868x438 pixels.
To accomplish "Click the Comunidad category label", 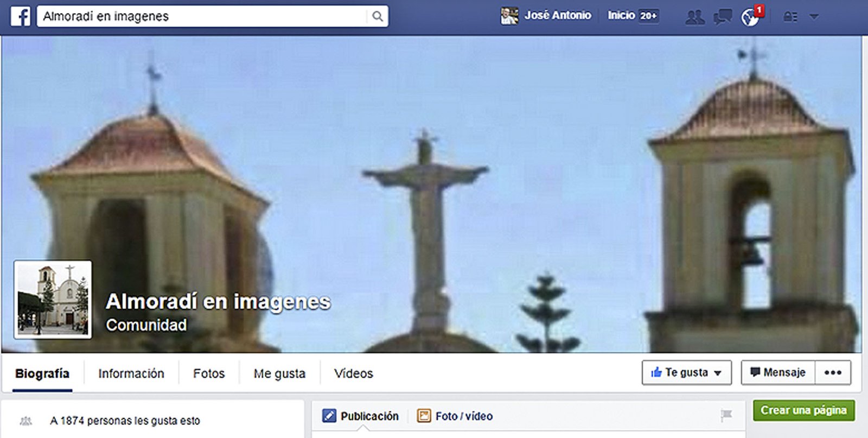I will click(x=146, y=325).
